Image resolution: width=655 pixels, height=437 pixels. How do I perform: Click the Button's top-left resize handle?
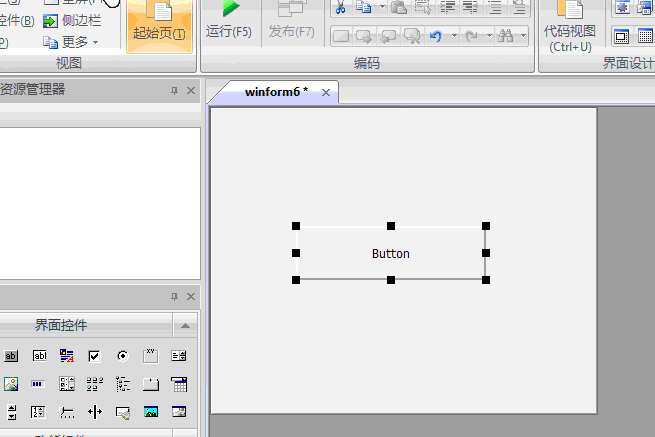[x=296, y=226]
